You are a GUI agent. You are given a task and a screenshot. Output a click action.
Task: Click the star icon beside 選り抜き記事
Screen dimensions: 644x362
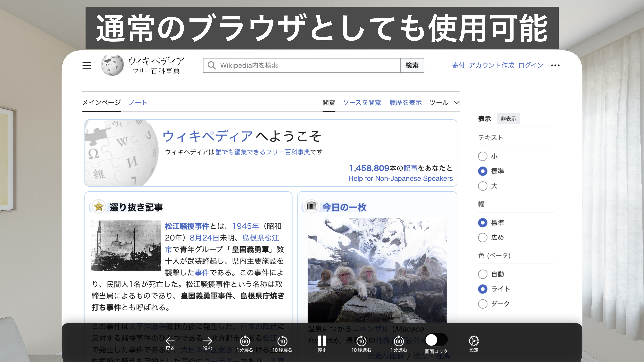pyautogui.click(x=99, y=207)
